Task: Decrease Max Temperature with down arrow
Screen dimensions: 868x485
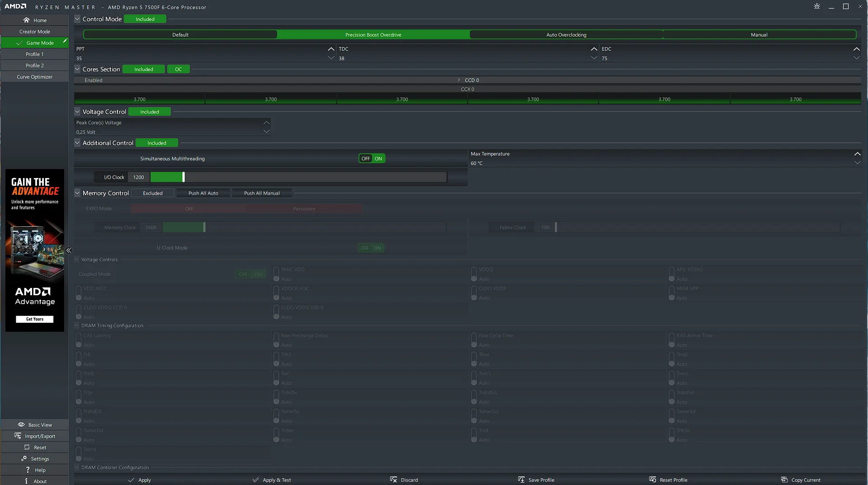Action: 858,163
